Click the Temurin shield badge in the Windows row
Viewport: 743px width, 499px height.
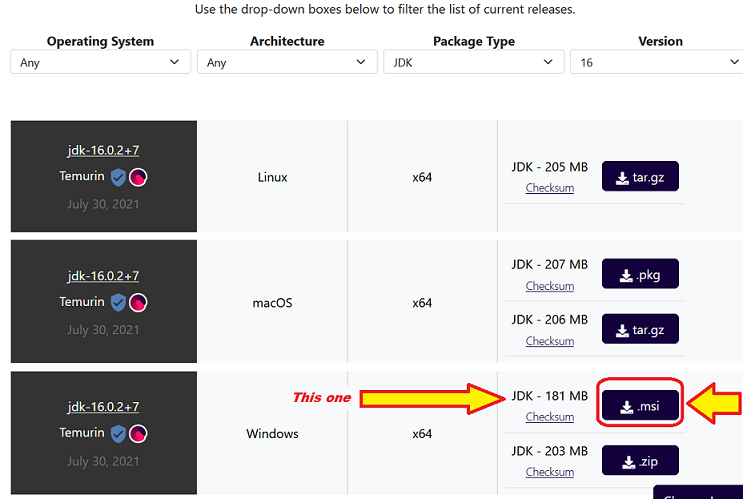click(118, 434)
